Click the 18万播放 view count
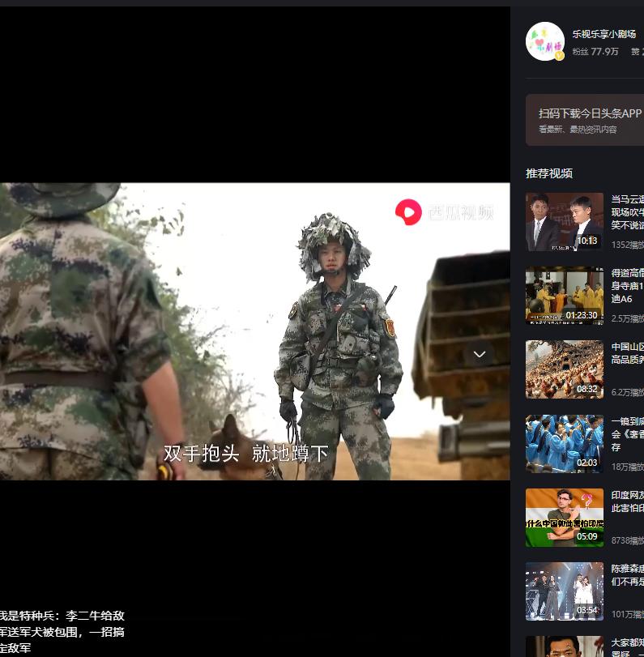This screenshot has width=644, height=657. pyautogui.click(x=627, y=467)
